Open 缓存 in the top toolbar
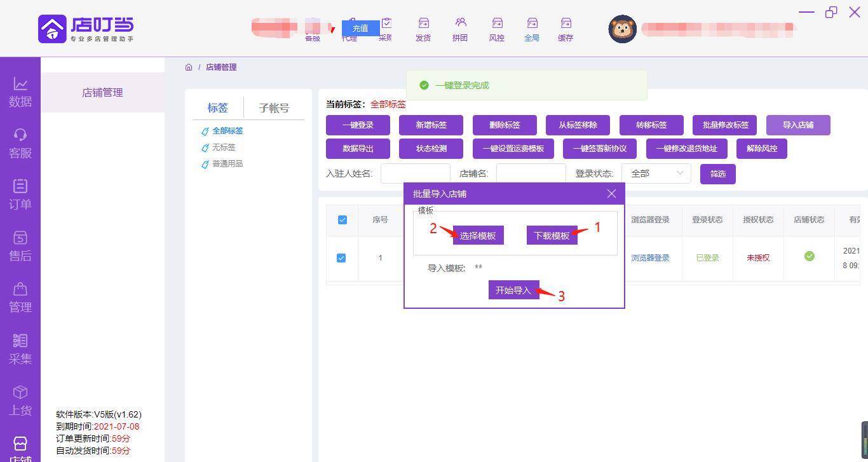 click(x=566, y=30)
